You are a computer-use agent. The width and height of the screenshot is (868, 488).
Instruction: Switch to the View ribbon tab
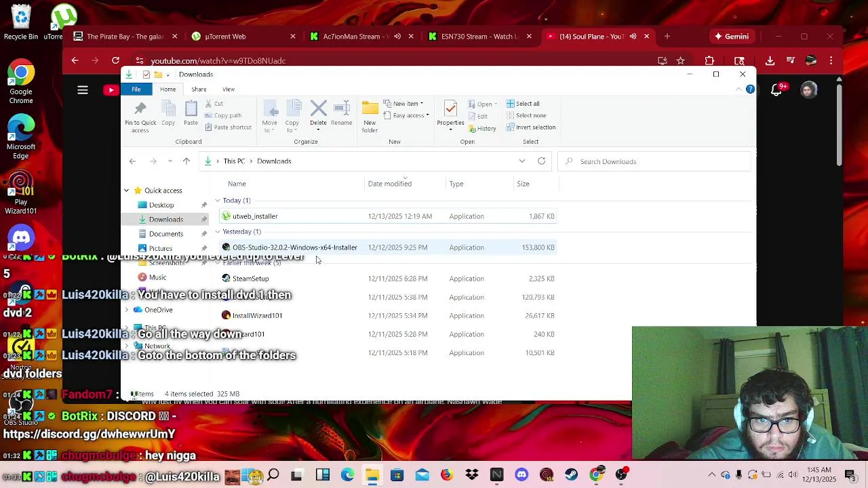coord(229,89)
